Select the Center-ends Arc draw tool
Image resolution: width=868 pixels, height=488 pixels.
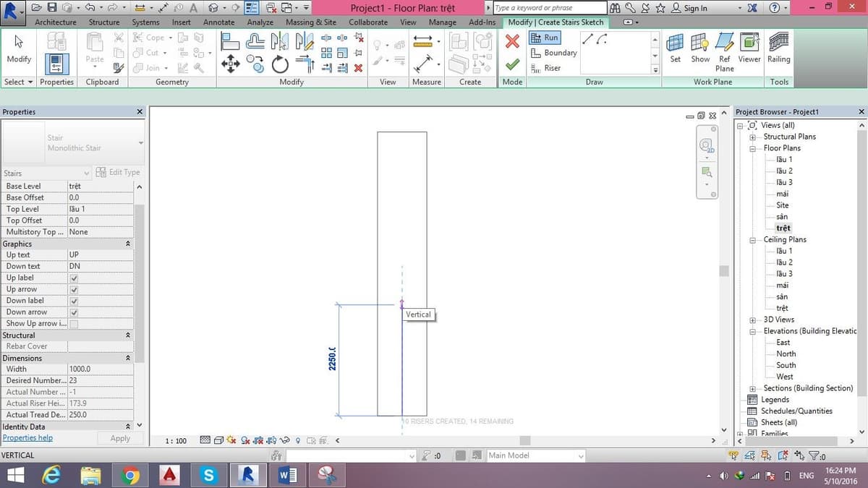coord(602,38)
